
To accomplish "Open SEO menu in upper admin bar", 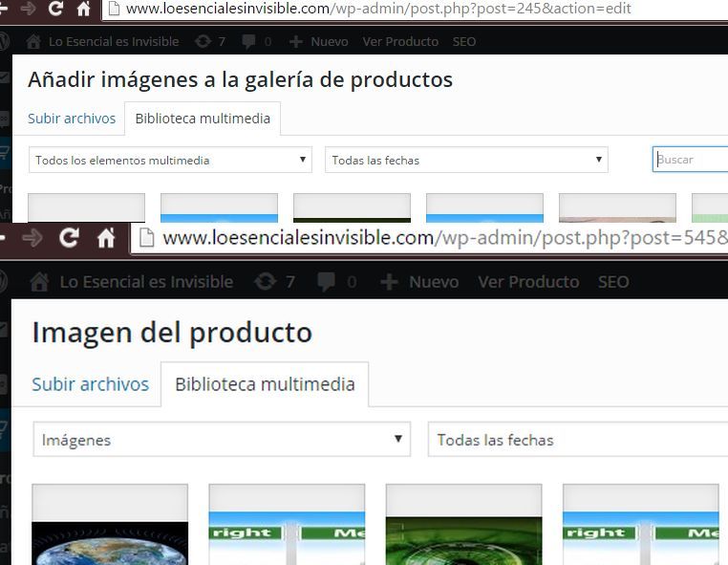I will tap(464, 41).
